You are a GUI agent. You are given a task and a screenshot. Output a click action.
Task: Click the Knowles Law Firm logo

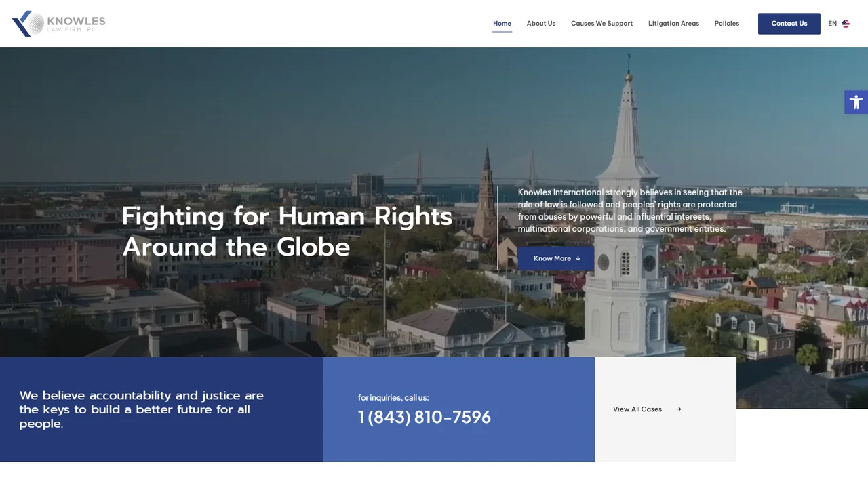(x=59, y=23)
